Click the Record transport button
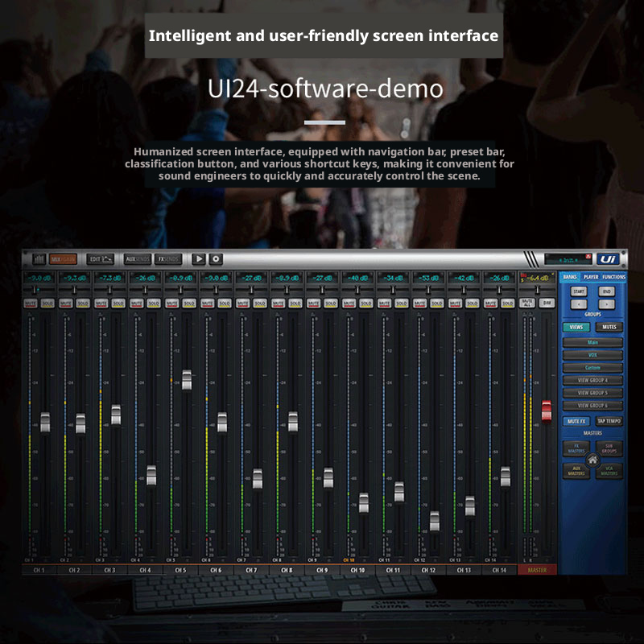The image size is (644, 644). [216, 258]
